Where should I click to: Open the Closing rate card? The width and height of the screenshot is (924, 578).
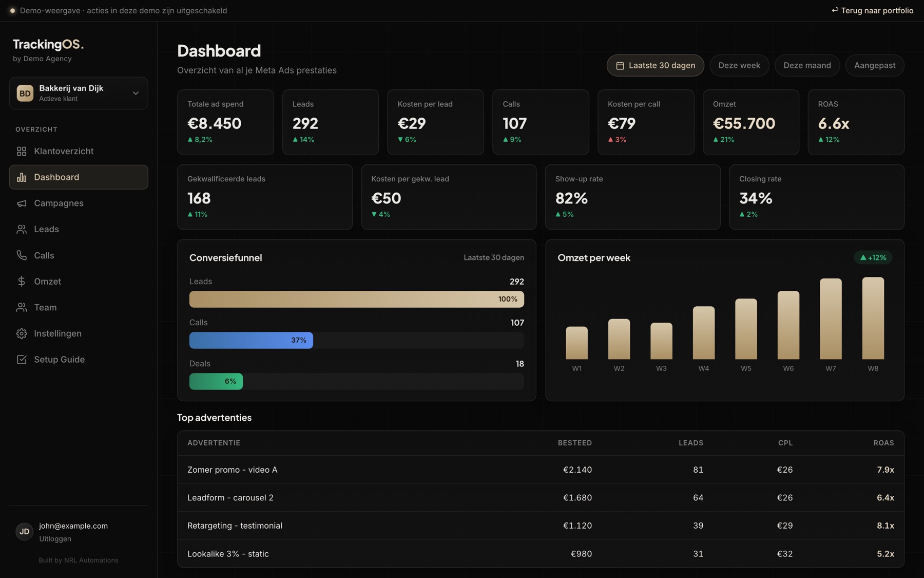817,197
